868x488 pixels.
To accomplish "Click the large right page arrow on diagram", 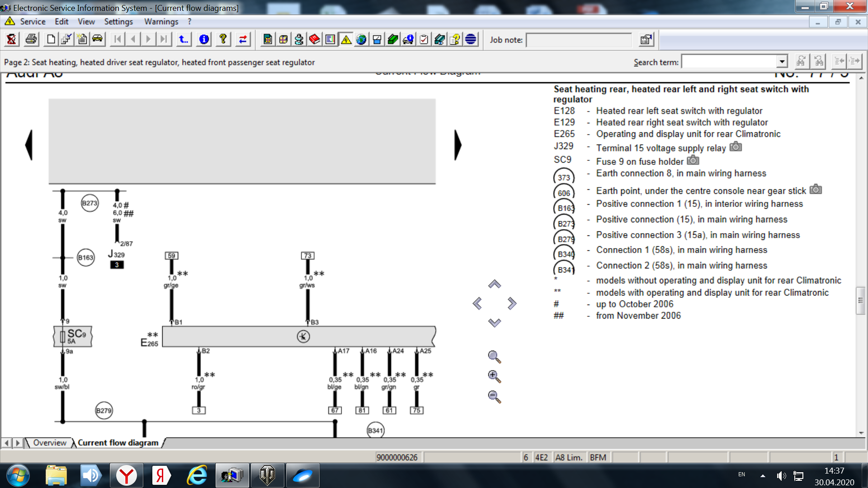I will click(x=458, y=145).
